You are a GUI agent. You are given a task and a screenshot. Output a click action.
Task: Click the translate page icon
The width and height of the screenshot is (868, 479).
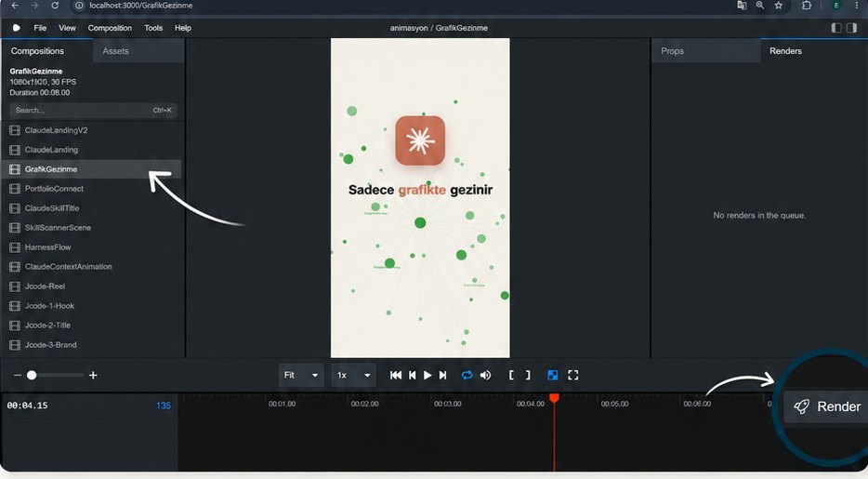pos(742,5)
